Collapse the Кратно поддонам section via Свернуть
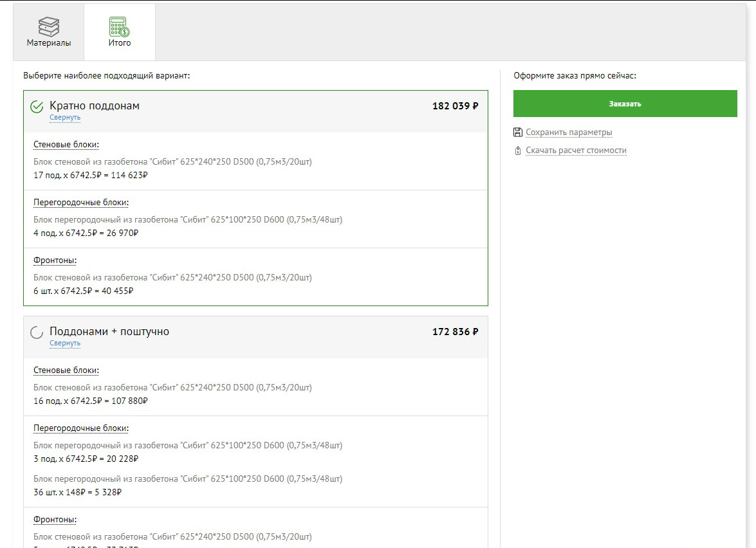Screen dimensions: 756x548 point(65,117)
